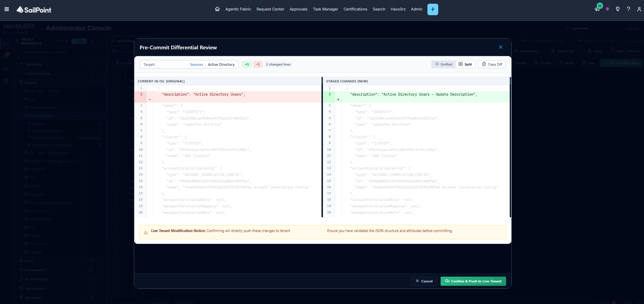Select View mode in Object Workspace
The width and height of the screenshot is (644, 304).
(63, 41)
